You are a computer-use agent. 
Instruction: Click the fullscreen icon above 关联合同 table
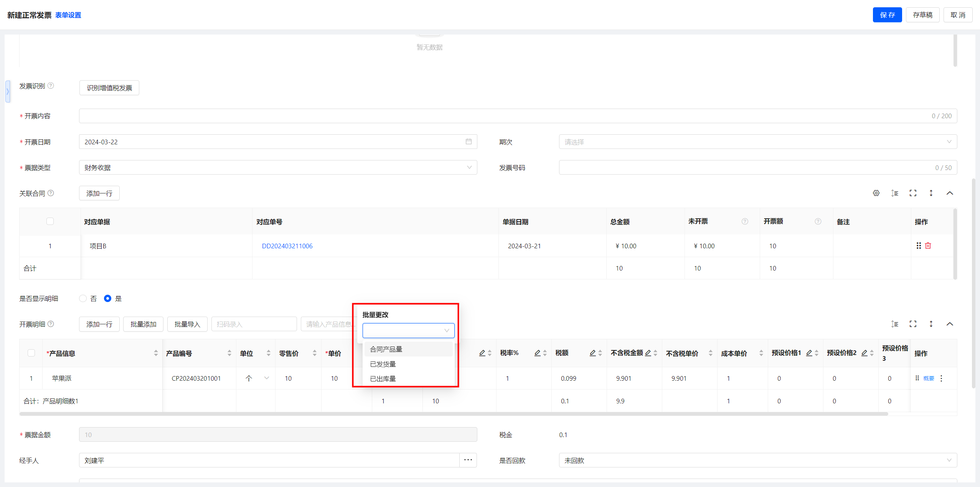[x=913, y=193]
